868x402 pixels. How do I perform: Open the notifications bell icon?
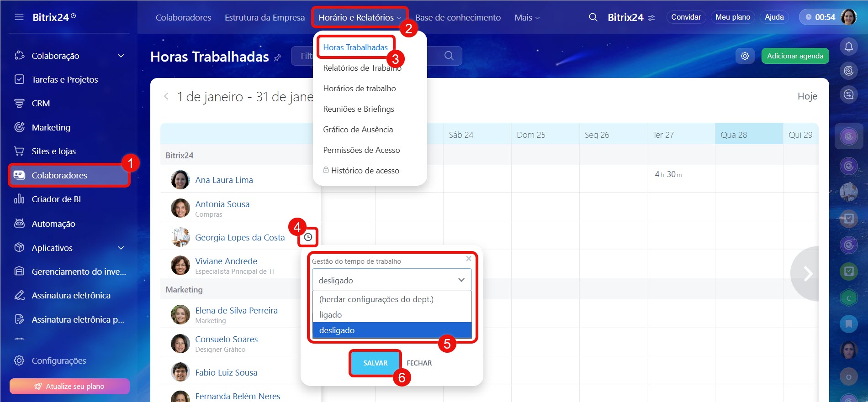[x=848, y=47]
